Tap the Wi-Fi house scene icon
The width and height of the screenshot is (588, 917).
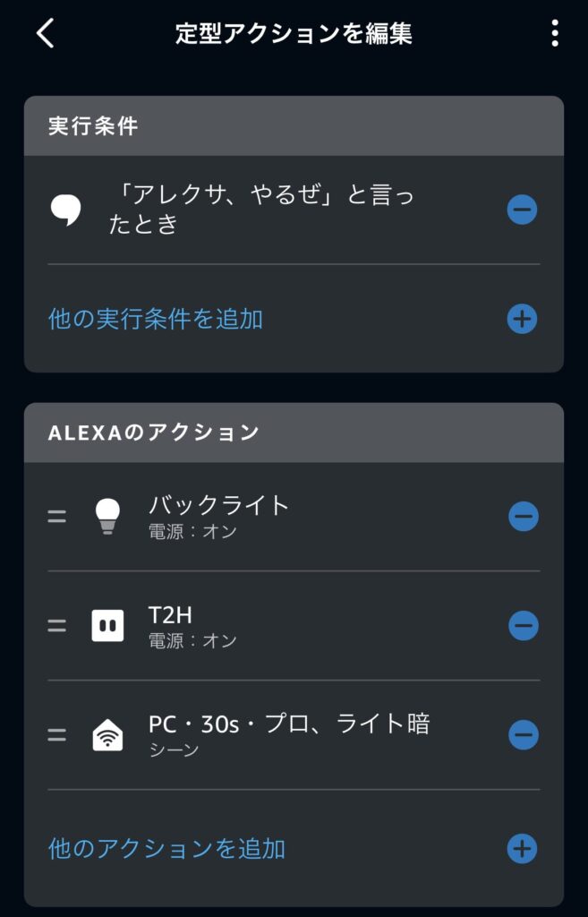pyautogui.click(x=107, y=735)
